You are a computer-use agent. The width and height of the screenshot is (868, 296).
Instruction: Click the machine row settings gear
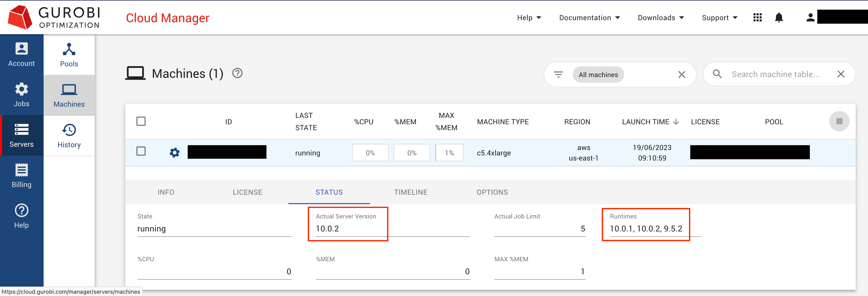point(174,153)
